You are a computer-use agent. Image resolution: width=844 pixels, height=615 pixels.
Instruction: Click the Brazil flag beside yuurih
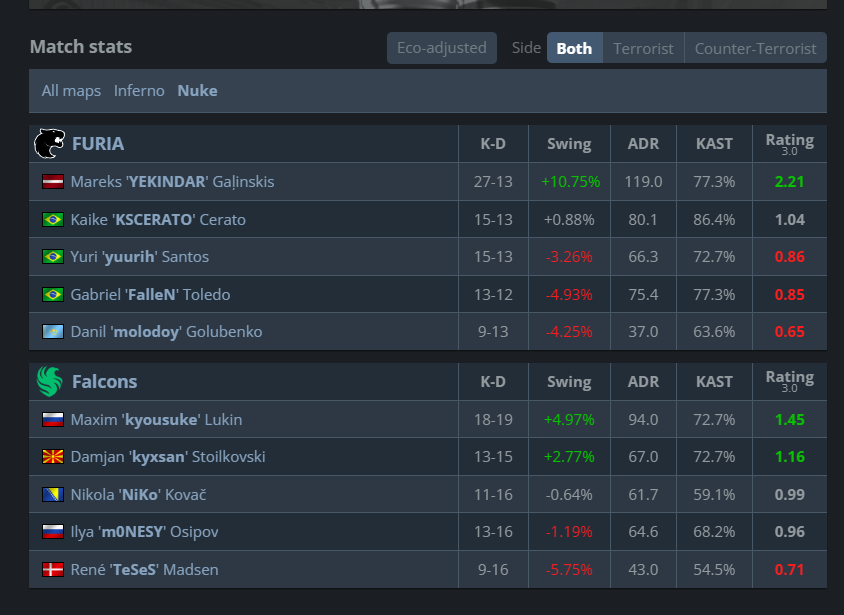(53, 257)
